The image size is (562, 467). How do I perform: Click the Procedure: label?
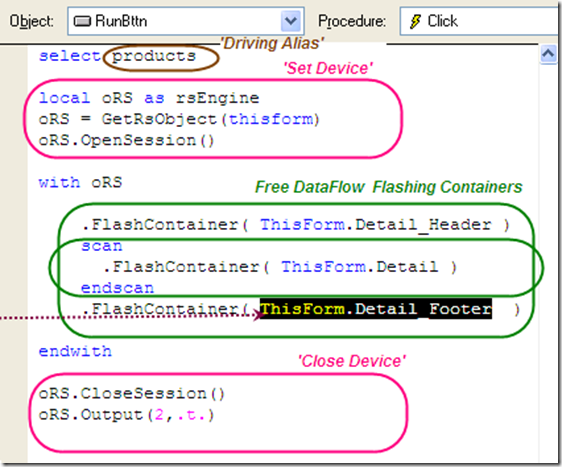click(352, 22)
